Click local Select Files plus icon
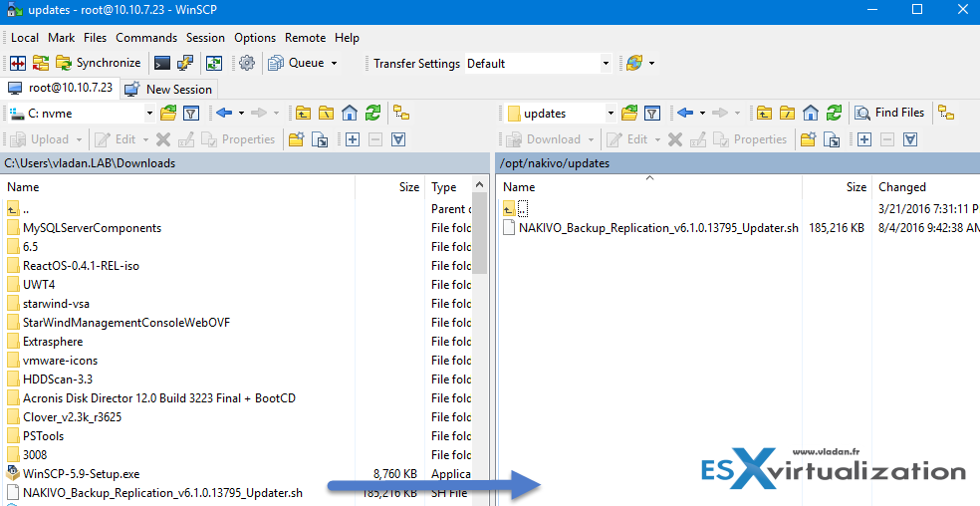 pos(353,138)
